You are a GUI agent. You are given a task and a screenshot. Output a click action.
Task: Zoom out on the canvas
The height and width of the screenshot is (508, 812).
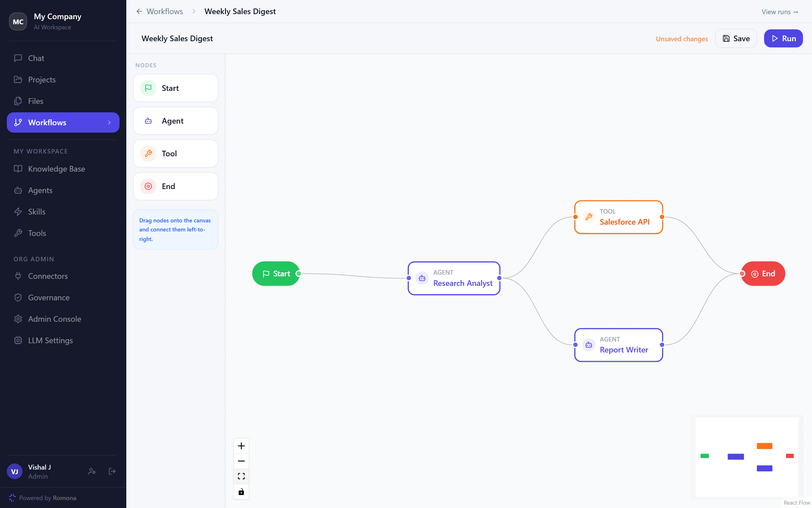[241, 461]
